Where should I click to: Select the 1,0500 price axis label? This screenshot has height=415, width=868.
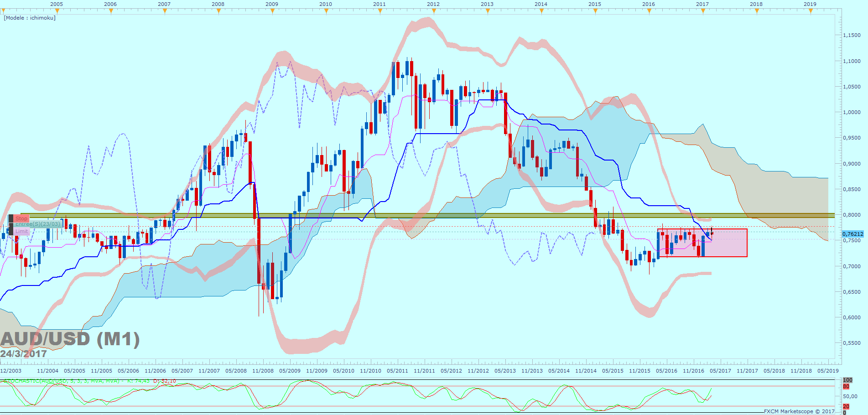pyautogui.click(x=852, y=87)
